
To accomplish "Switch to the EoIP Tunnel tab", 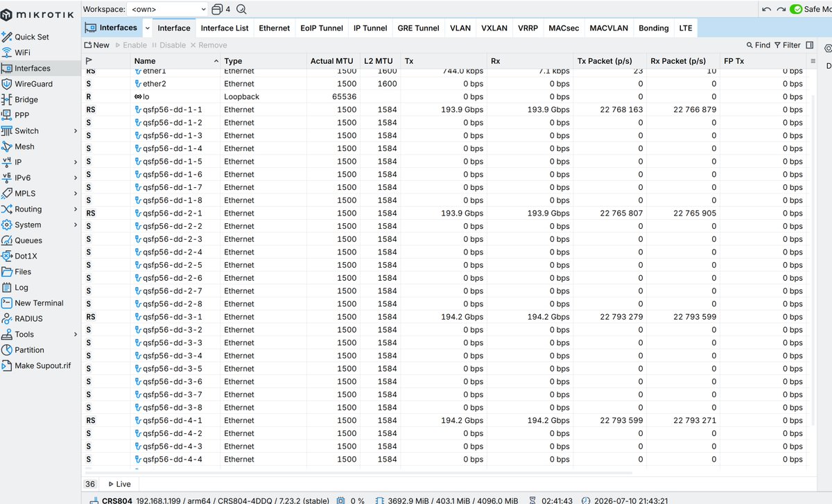I will 322,28.
